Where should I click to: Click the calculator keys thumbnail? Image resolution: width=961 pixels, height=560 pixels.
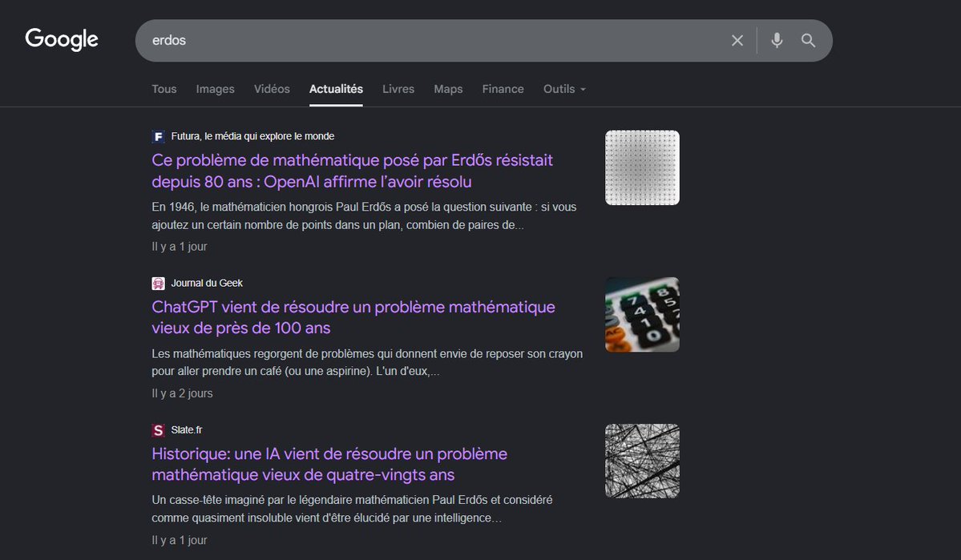tap(642, 314)
